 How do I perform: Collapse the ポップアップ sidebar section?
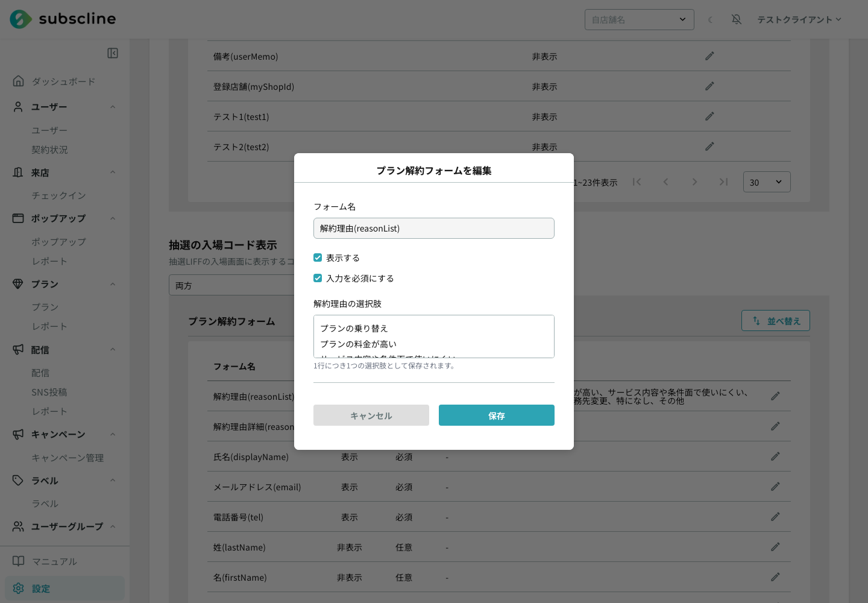(113, 218)
